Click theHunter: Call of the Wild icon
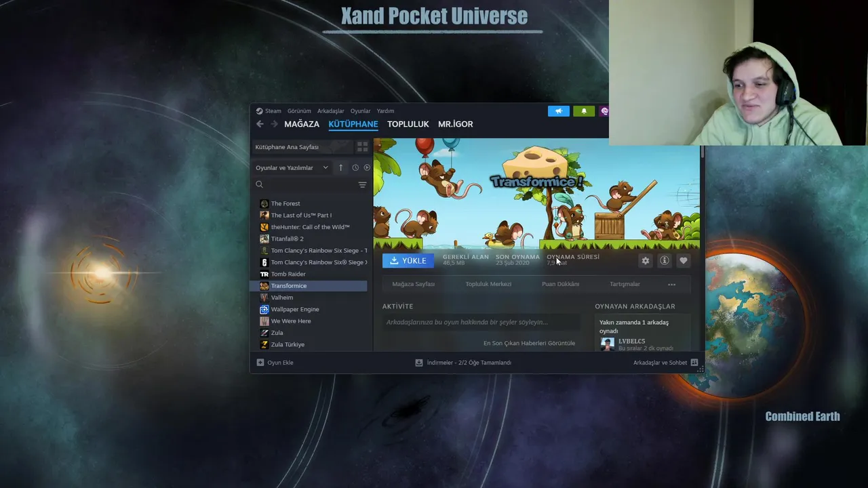This screenshot has height=488, width=868. click(x=264, y=227)
